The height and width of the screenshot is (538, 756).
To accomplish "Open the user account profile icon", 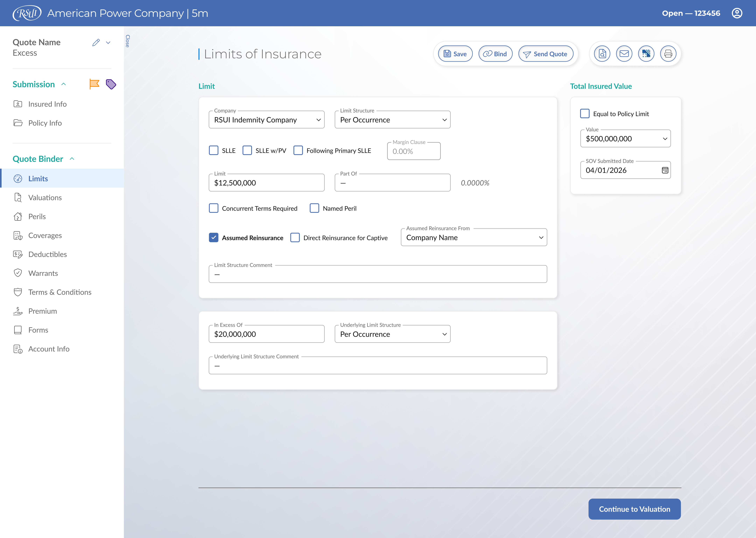I will [x=737, y=13].
